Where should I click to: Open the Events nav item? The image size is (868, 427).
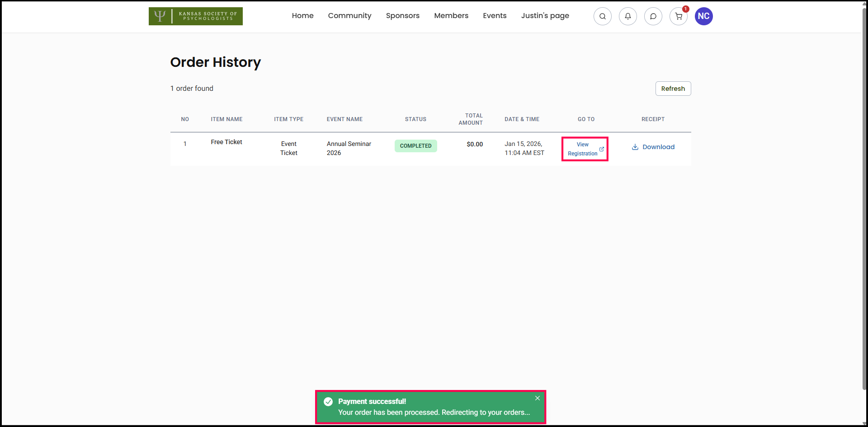494,16
